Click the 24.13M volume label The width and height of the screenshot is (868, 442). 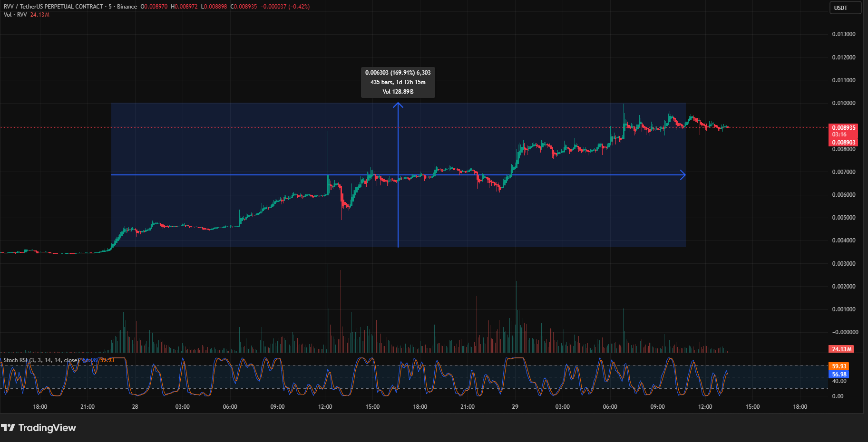(841, 348)
